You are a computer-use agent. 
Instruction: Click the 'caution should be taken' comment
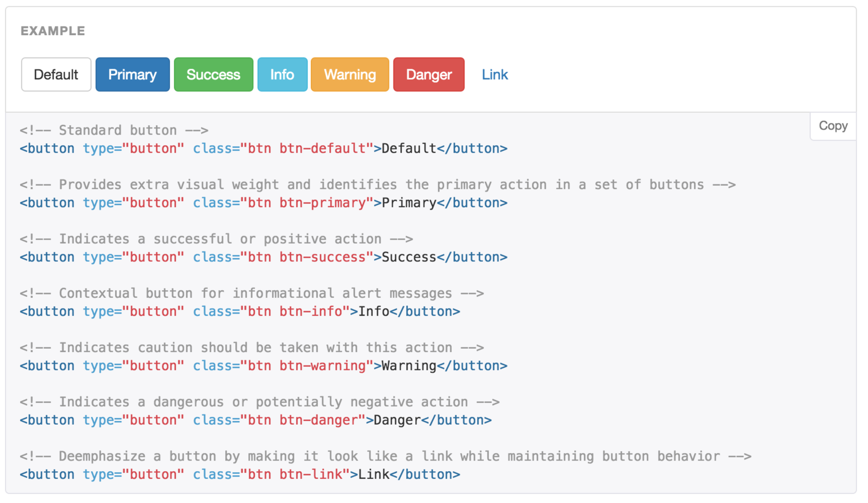click(252, 347)
